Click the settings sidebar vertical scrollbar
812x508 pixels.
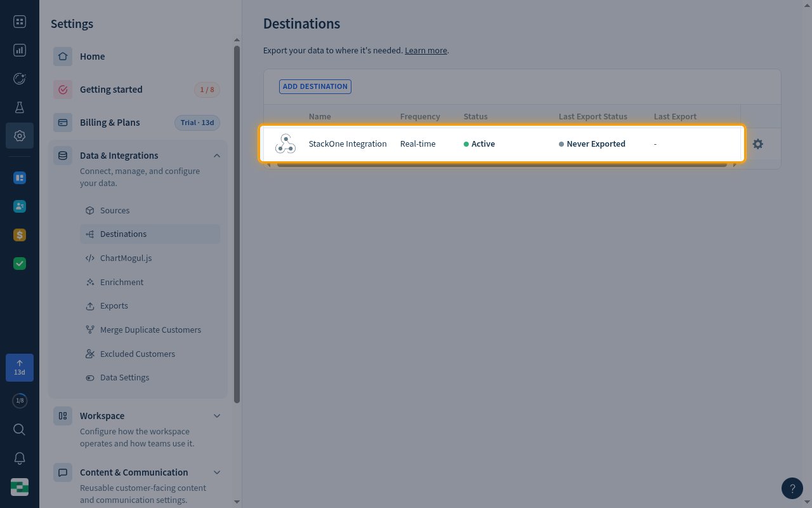237,224
